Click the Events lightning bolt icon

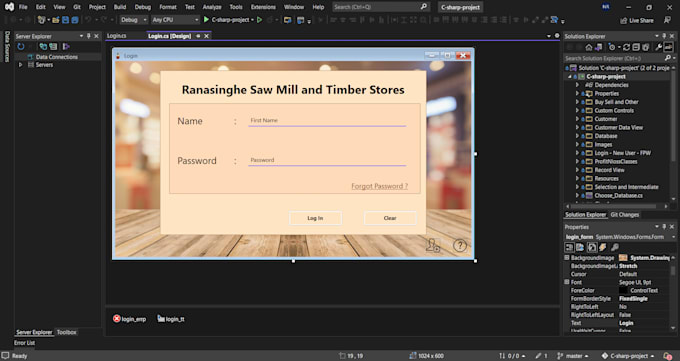point(603,247)
